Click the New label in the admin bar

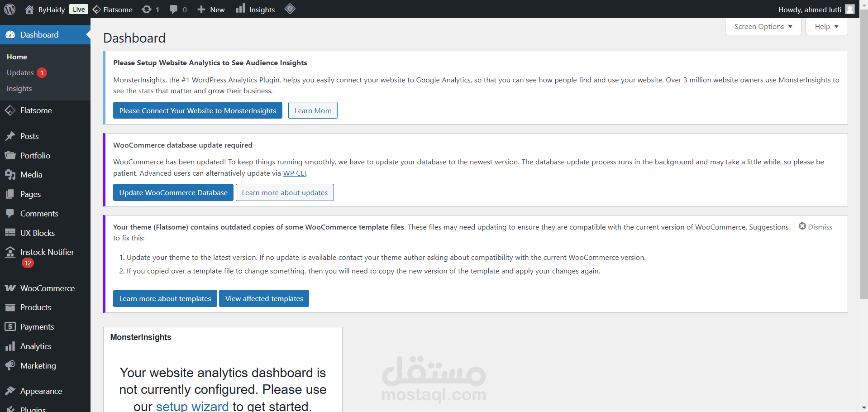(x=217, y=10)
